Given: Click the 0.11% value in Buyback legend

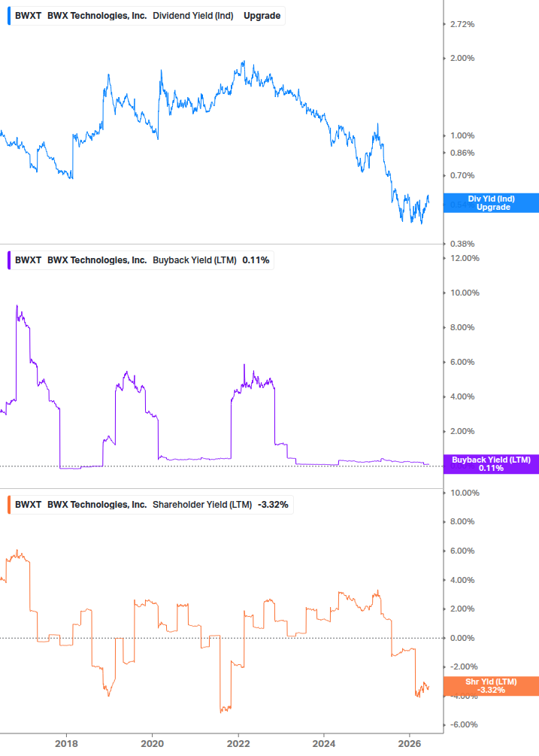Looking at the screenshot, I should pyautogui.click(x=256, y=260).
